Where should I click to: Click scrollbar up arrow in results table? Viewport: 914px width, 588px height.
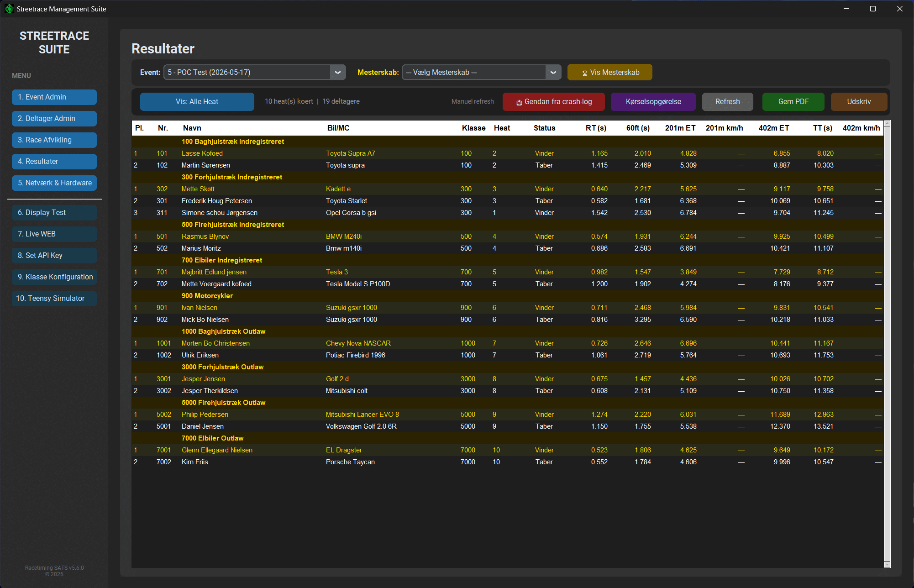(887, 123)
